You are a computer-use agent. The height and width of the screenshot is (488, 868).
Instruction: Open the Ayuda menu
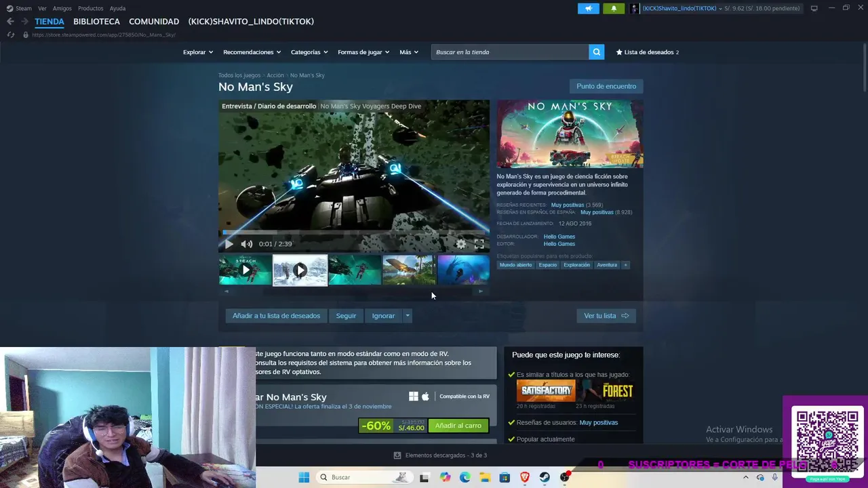pyautogui.click(x=117, y=8)
